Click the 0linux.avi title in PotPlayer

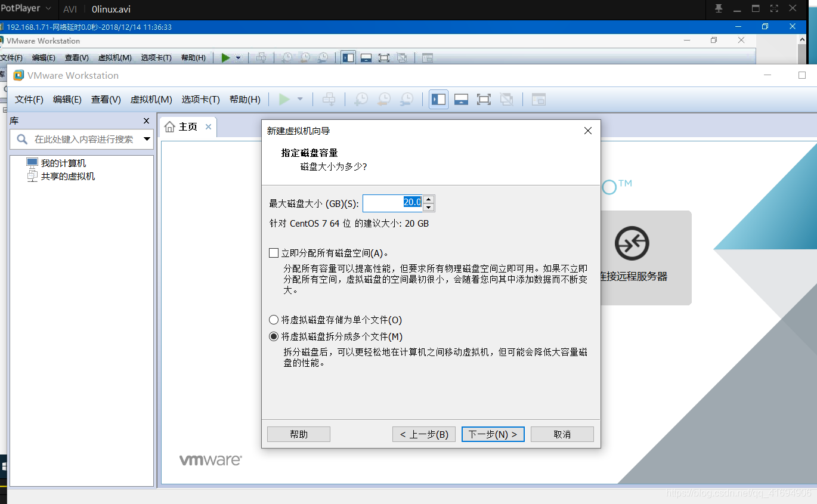(x=112, y=9)
